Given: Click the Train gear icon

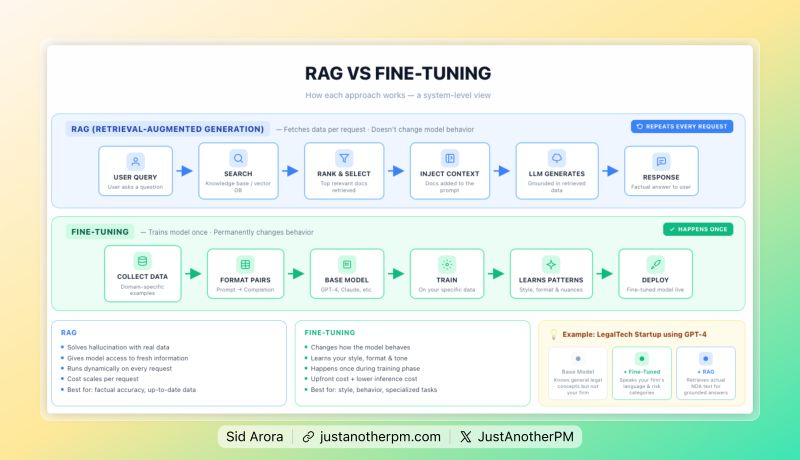Looking at the screenshot, I should coord(447,264).
